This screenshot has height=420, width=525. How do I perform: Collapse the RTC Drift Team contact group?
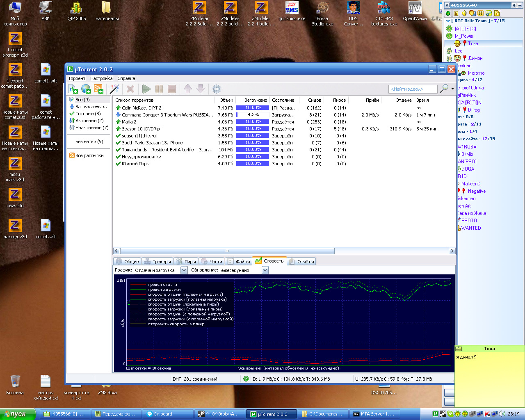(448, 21)
